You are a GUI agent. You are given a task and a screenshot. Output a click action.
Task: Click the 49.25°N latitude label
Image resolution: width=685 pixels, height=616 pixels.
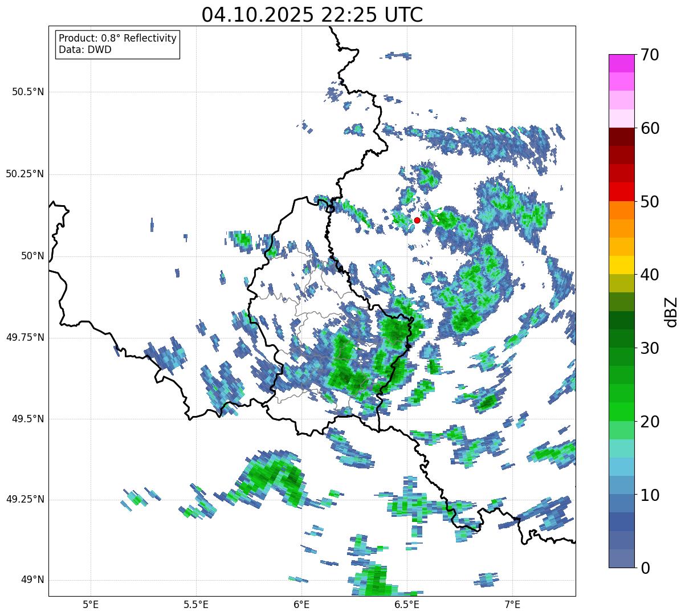click(25, 499)
